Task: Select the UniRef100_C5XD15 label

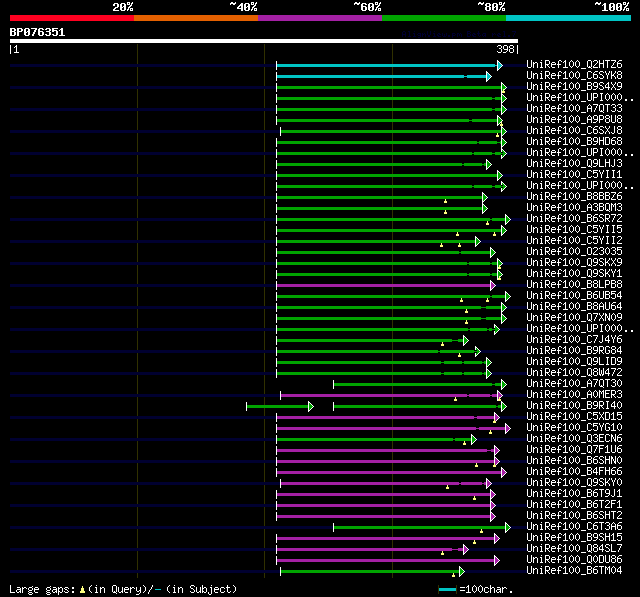Action: pyautogui.click(x=574, y=417)
